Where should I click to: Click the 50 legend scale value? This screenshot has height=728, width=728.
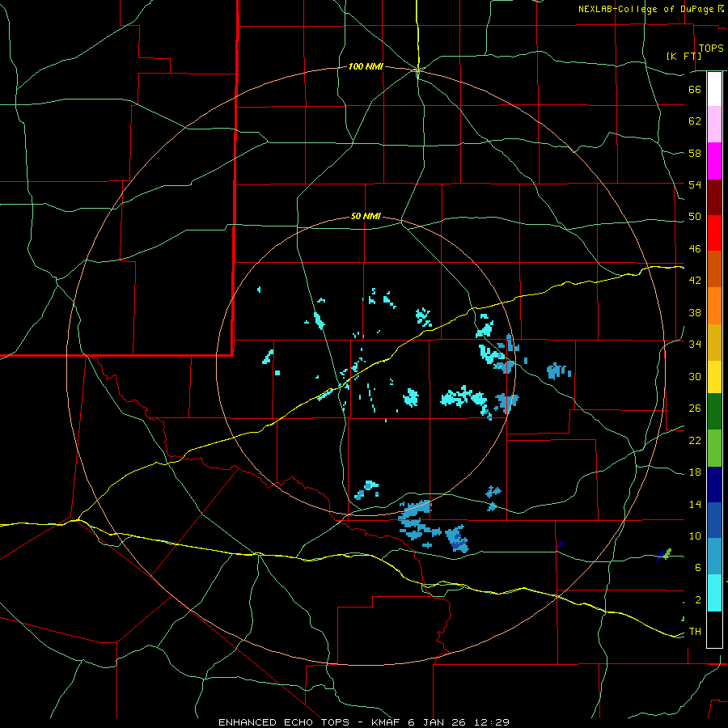(x=695, y=216)
